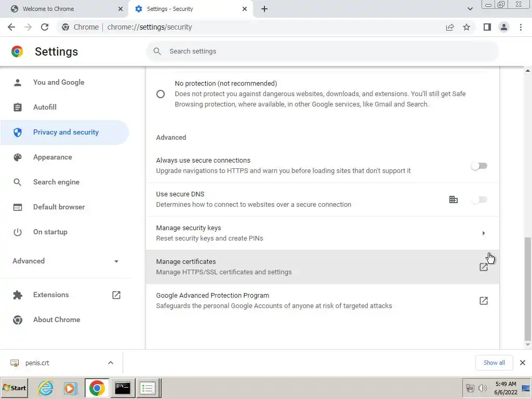The height and width of the screenshot is (399, 532).
Task: Open Chrome three-dot menu
Action: tap(521, 27)
